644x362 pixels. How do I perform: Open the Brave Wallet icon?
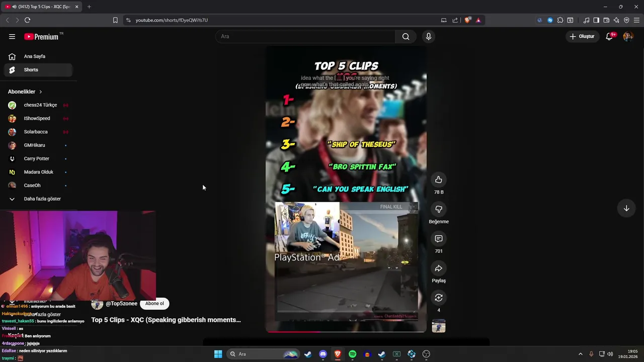[606, 20]
